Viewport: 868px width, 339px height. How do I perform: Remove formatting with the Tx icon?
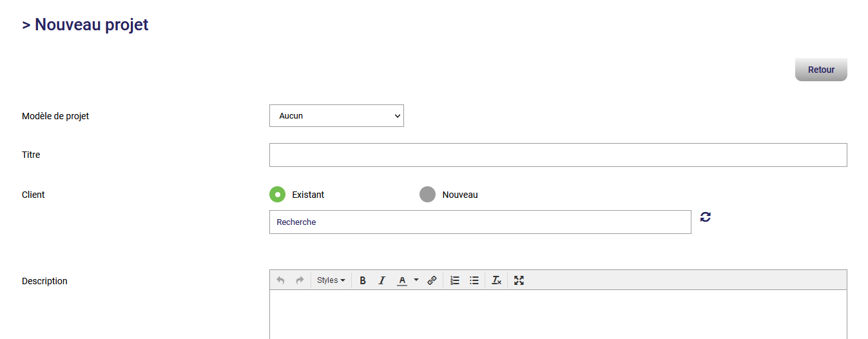496,280
